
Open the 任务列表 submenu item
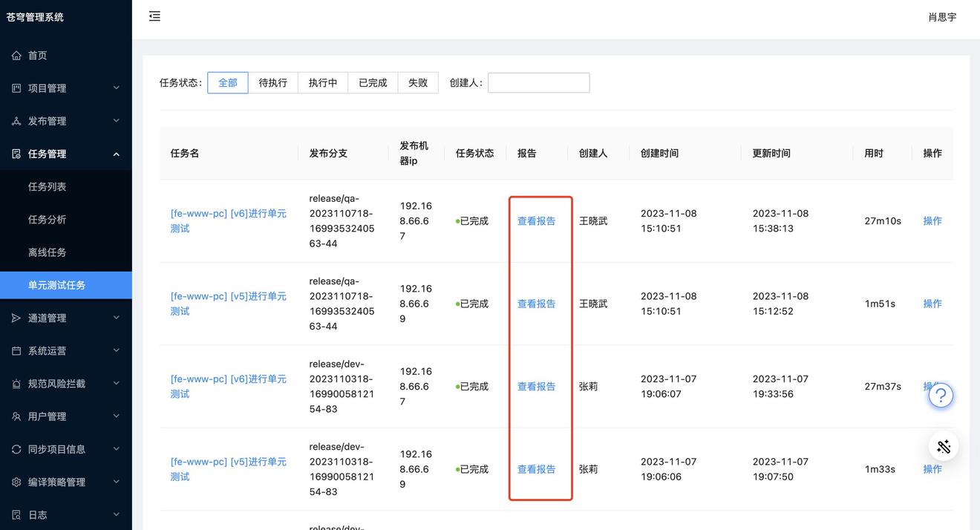[48, 187]
